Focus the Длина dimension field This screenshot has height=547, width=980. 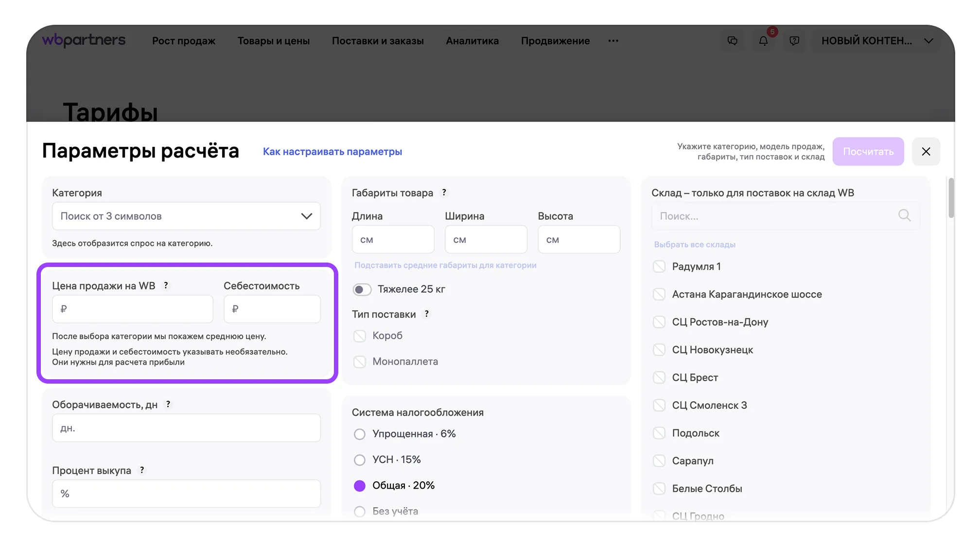click(393, 239)
